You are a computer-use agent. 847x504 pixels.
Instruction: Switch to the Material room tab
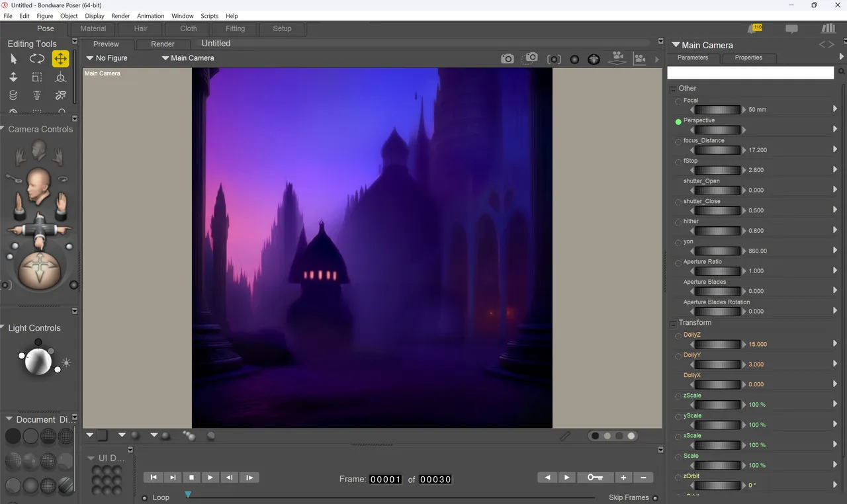pyautogui.click(x=93, y=28)
